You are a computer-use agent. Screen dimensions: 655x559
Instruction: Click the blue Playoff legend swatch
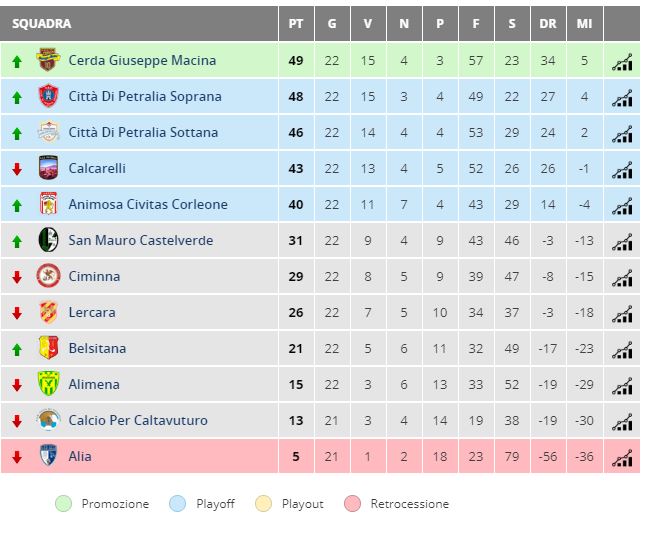(x=178, y=504)
